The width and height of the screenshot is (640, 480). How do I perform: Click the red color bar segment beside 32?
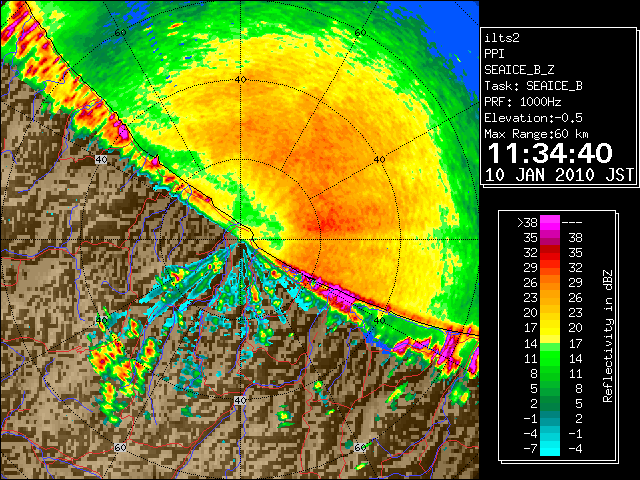(x=550, y=253)
